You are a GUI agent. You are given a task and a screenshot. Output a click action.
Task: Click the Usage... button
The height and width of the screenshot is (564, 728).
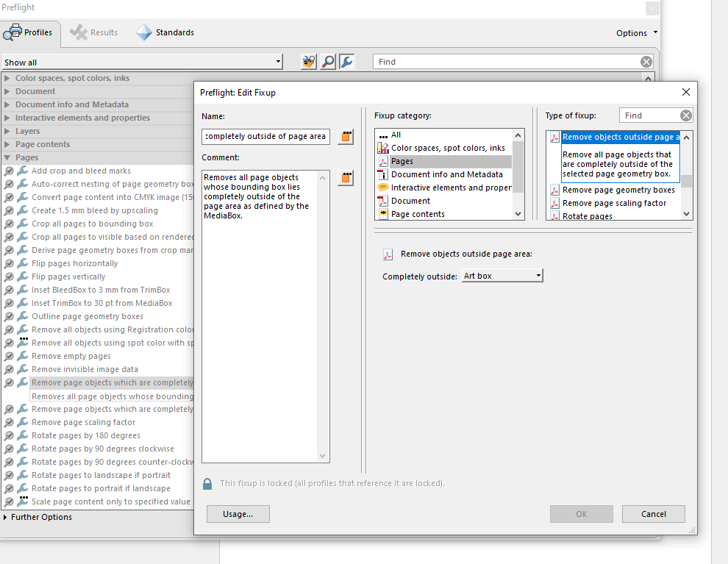238,514
